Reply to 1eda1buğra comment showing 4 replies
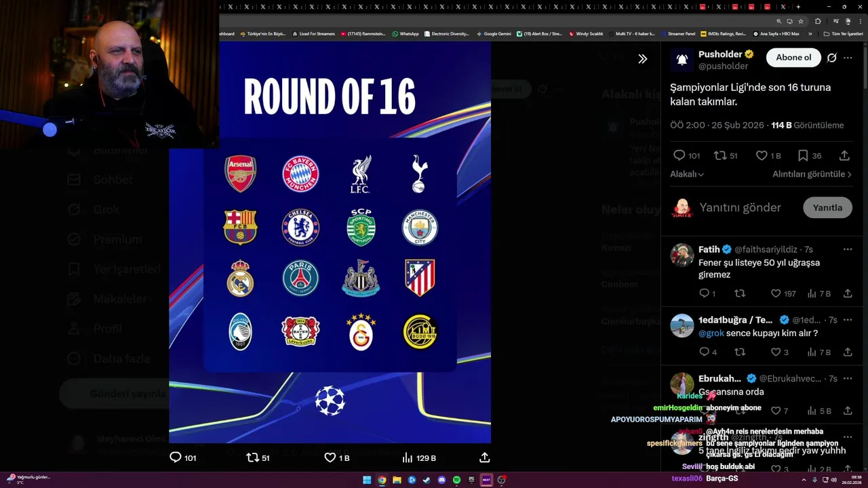Image resolution: width=868 pixels, height=488 pixels. [x=704, y=352]
